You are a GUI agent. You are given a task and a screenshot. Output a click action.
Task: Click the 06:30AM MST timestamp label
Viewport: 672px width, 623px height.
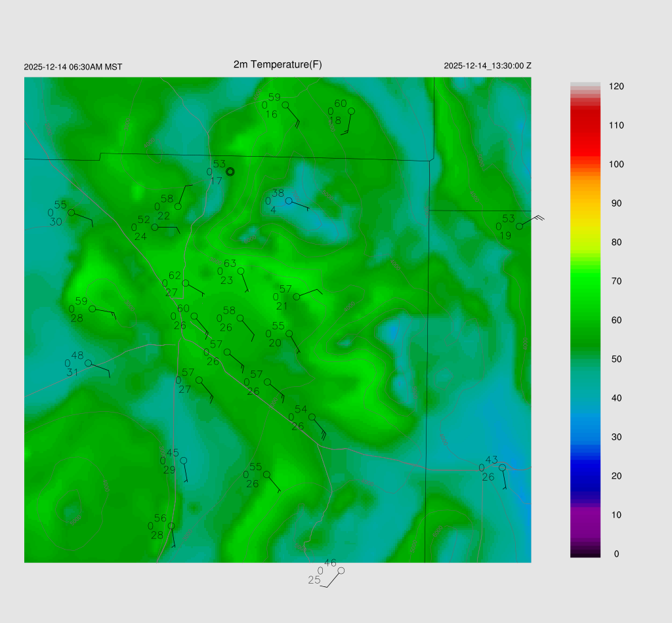[73, 67]
